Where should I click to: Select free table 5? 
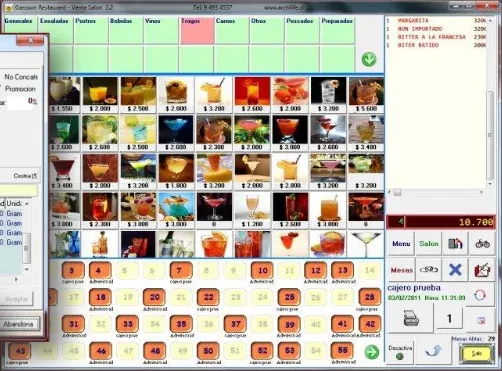coord(125,271)
